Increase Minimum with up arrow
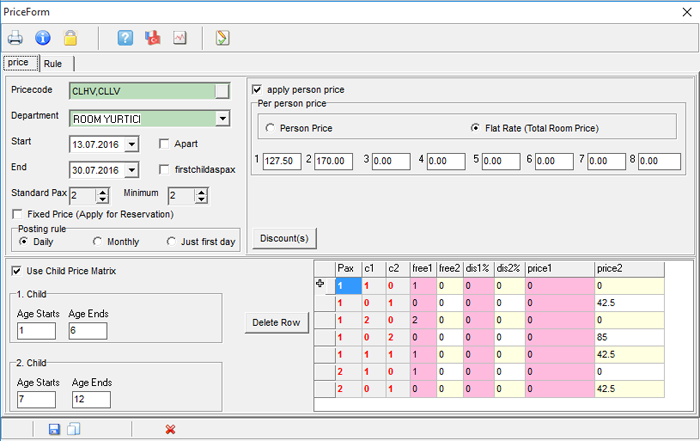Viewport: 700px width, 441px height. [201, 192]
